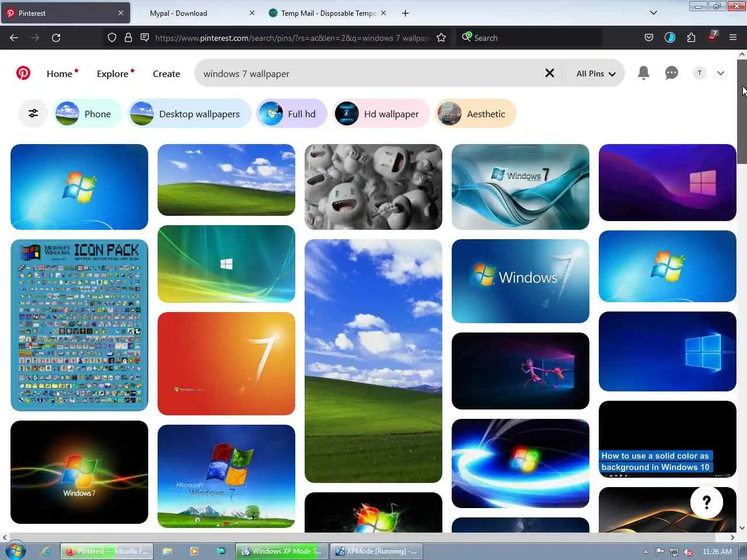Image resolution: width=747 pixels, height=560 pixels.
Task: Open the red-orange Windows 7 pin
Action: [226, 363]
